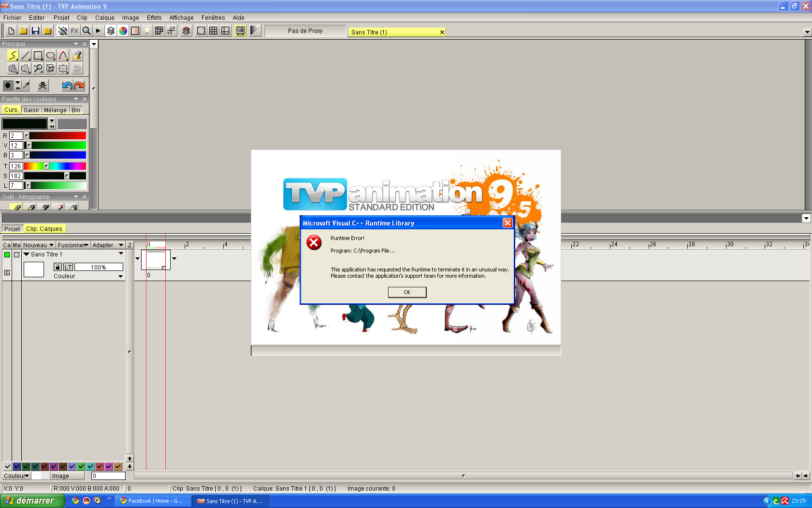Click the layer opacity 100% field

(99, 267)
